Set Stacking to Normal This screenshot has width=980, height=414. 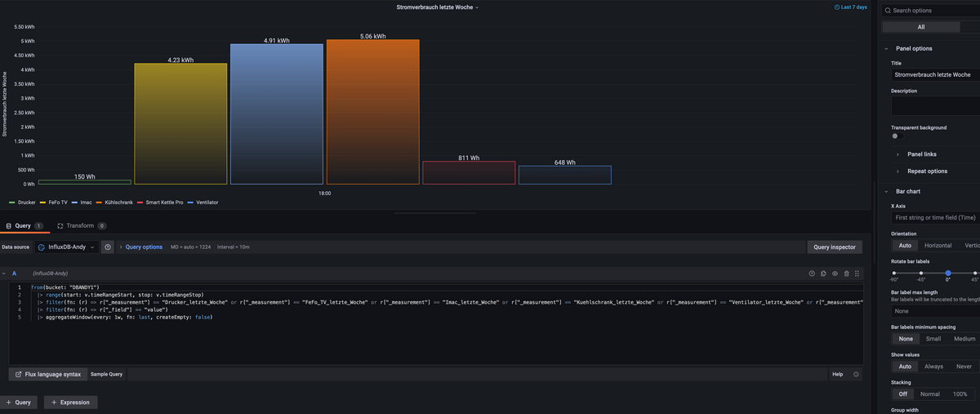pos(929,394)
